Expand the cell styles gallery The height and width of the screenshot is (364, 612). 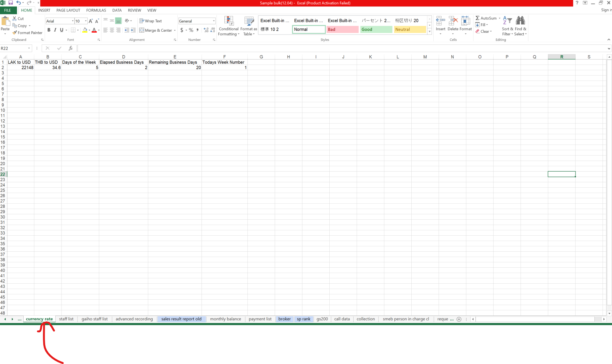tap(430, 31)
